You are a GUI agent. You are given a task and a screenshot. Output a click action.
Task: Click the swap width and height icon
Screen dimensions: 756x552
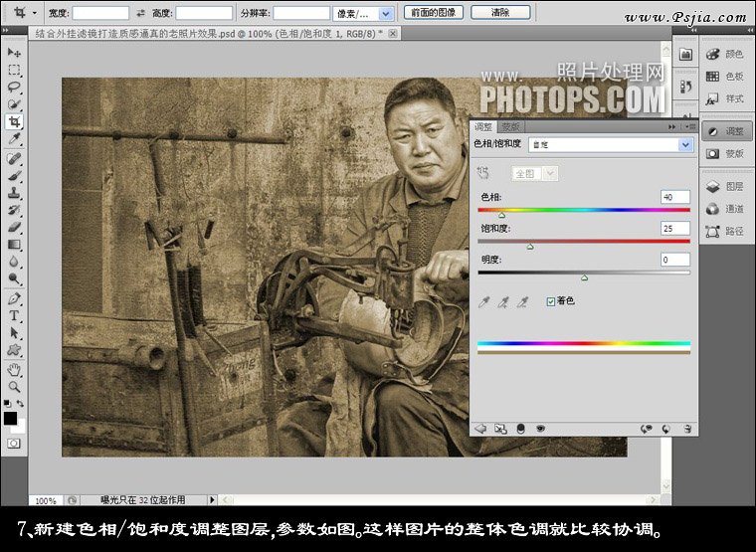click(x=139, y=13)
